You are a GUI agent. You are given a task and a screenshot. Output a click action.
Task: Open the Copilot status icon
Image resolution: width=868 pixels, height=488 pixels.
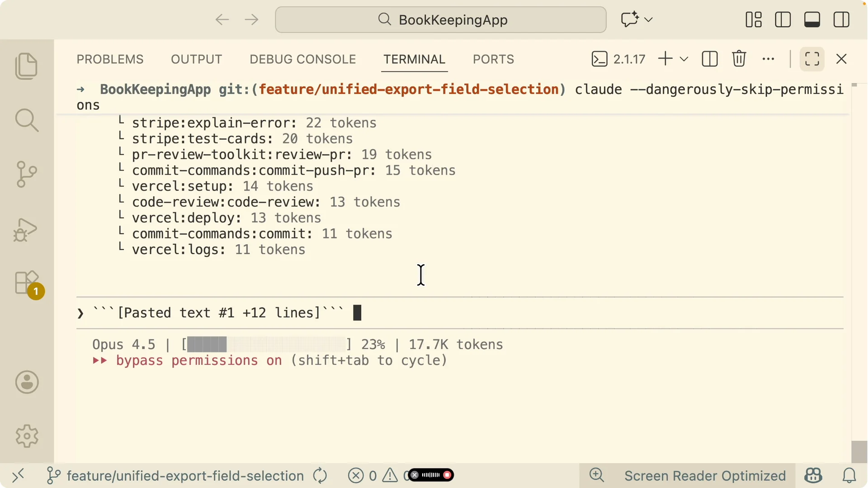click(x=813, y=475)
